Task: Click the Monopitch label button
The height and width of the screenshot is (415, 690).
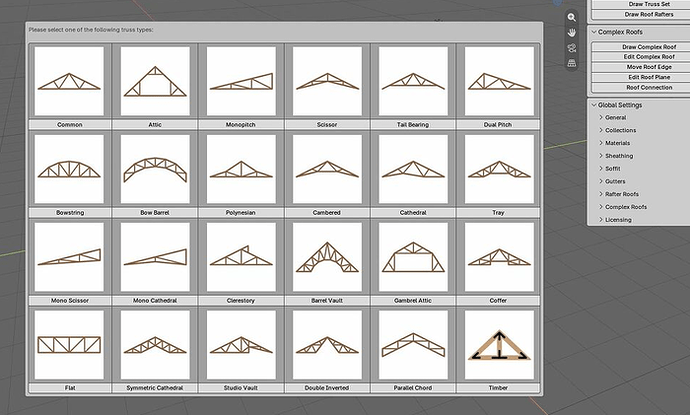Action: (241, 125)
